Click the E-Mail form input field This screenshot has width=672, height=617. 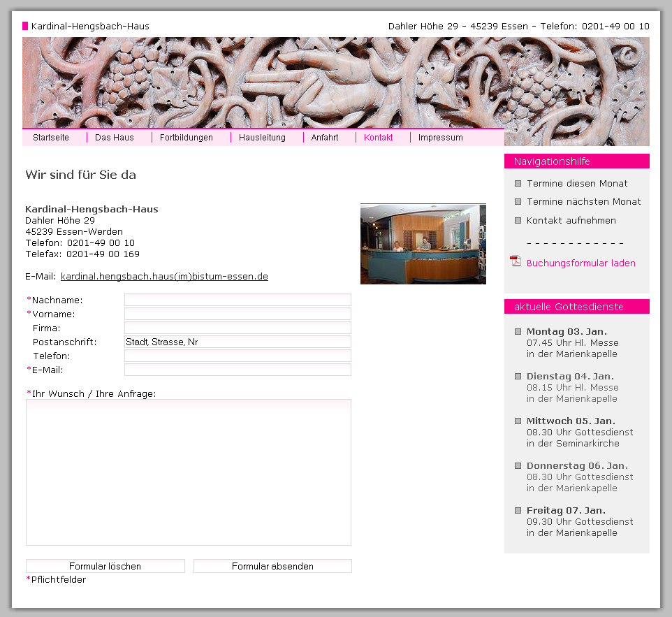pos(238,370)
